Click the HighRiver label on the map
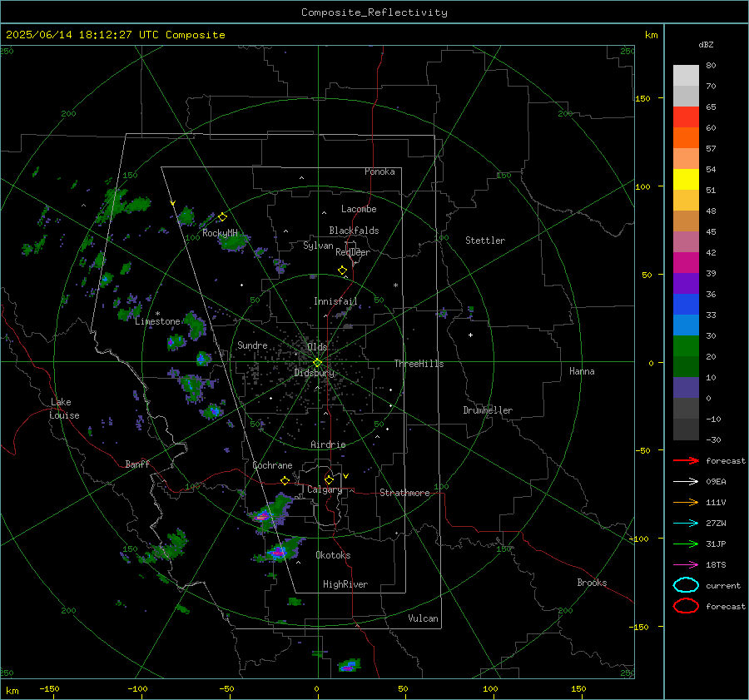 click(x=345, y=584)
